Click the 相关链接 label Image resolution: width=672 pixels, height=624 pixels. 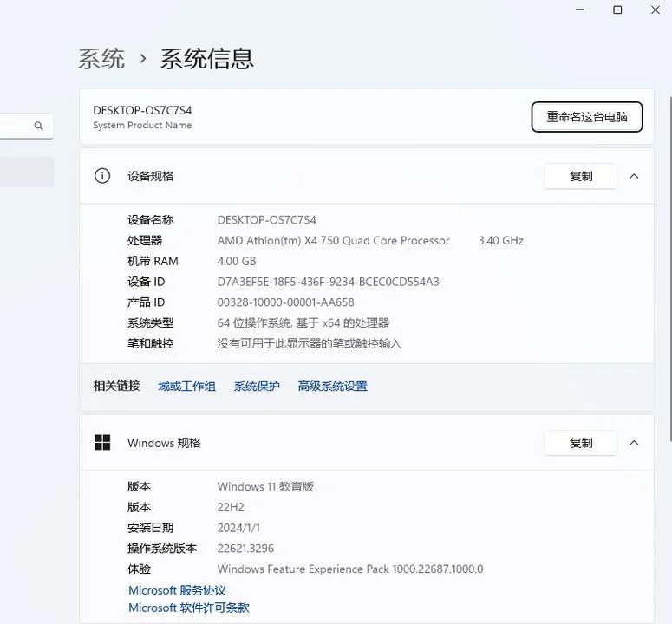(x=116, y=386)
